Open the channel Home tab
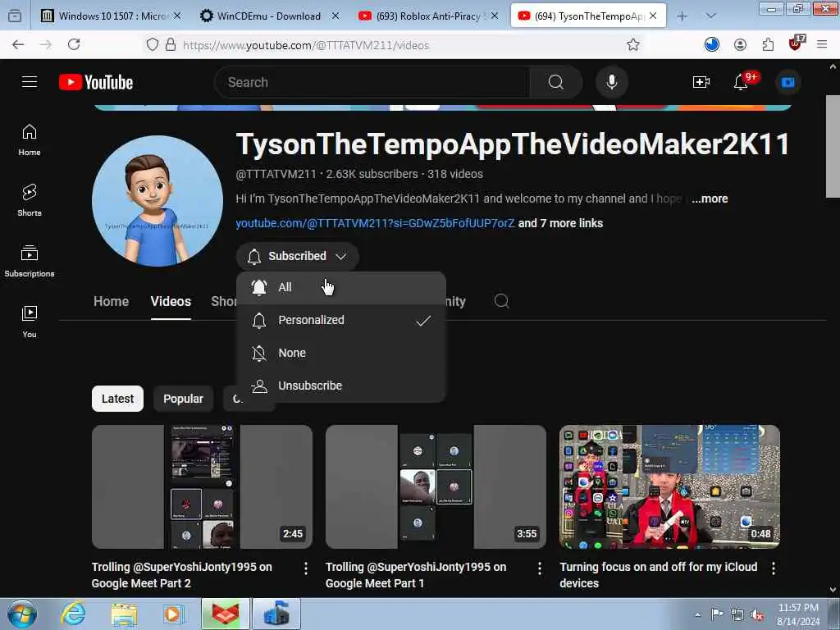The image size is (840, 630). 111,302
